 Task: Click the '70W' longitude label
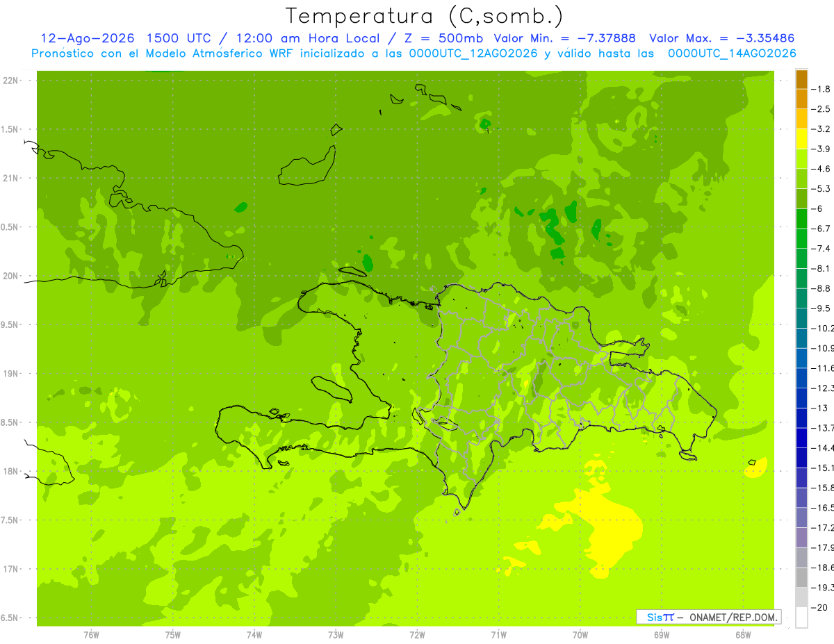[580, 634]
